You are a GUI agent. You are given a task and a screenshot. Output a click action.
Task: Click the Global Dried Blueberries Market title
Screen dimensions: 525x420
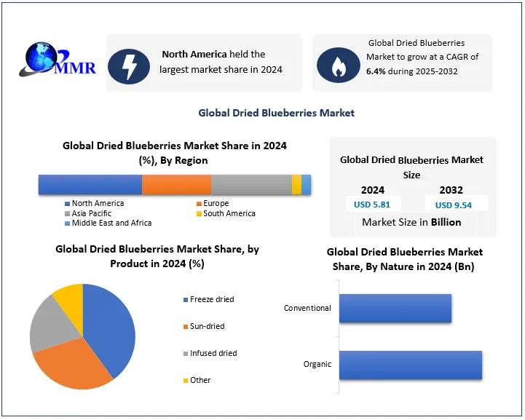[276, 113]
